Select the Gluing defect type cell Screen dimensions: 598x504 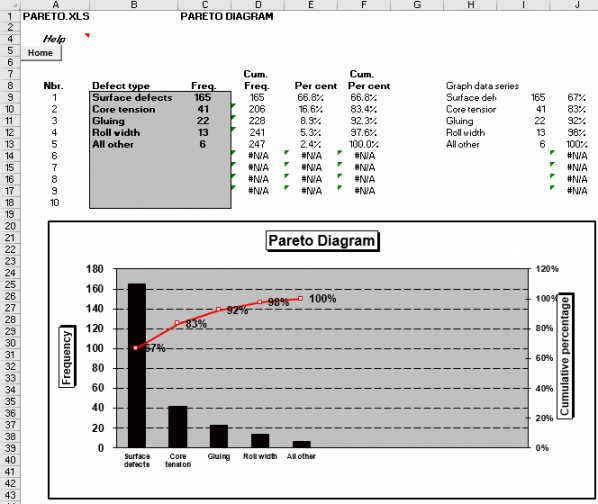point(108,121)
